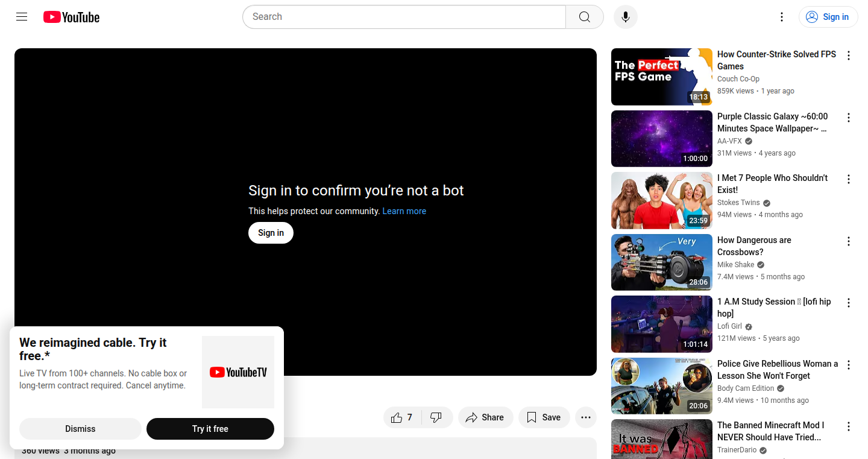The width and height of the screenshot is (868, 459).
Task: Open the Purple Classic Galaxy thumbnail
Action: 662,139
